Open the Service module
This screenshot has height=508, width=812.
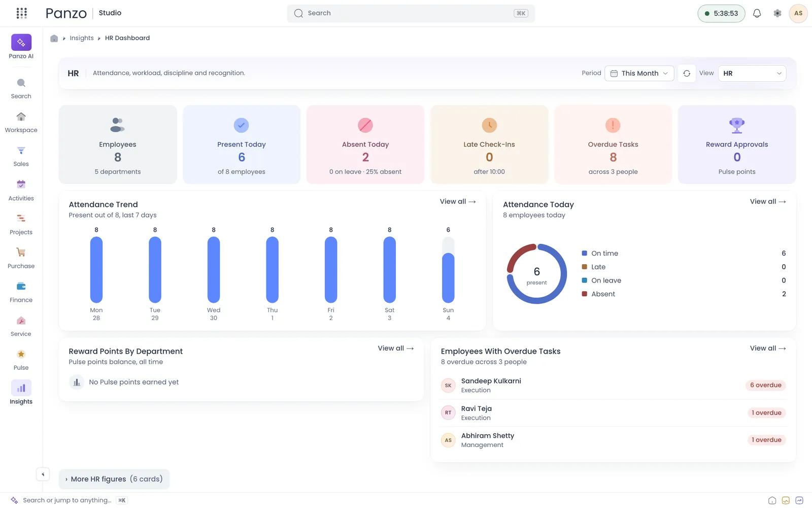tap(21, 327)
